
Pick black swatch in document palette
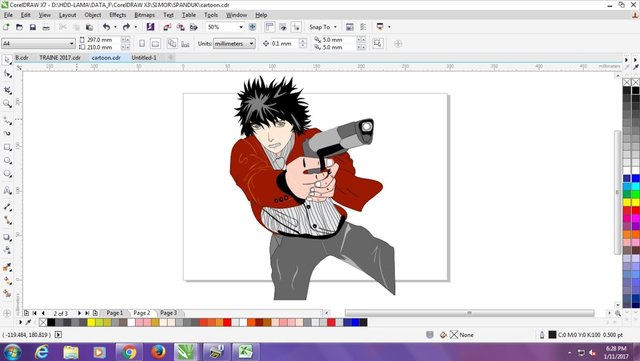tap(51, 323)
